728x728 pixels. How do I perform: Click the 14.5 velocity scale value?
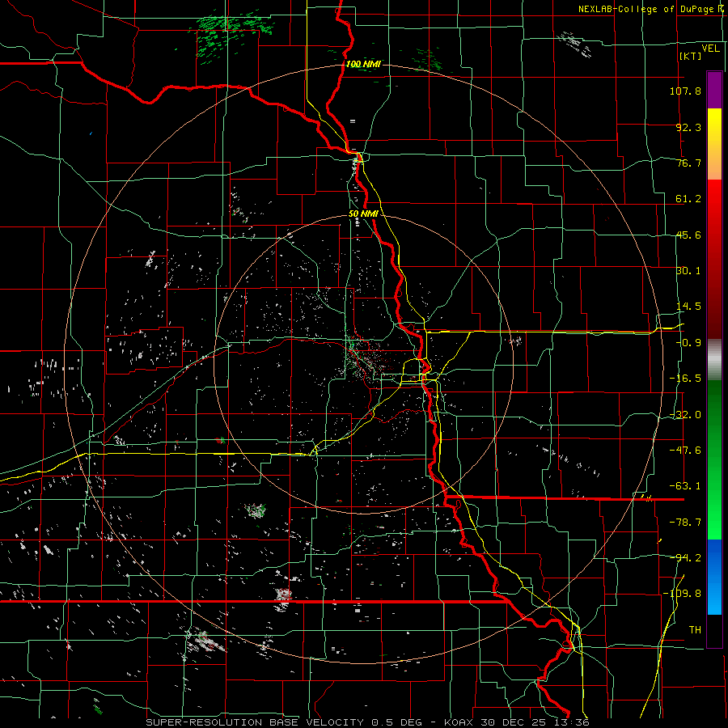[688, 307]
